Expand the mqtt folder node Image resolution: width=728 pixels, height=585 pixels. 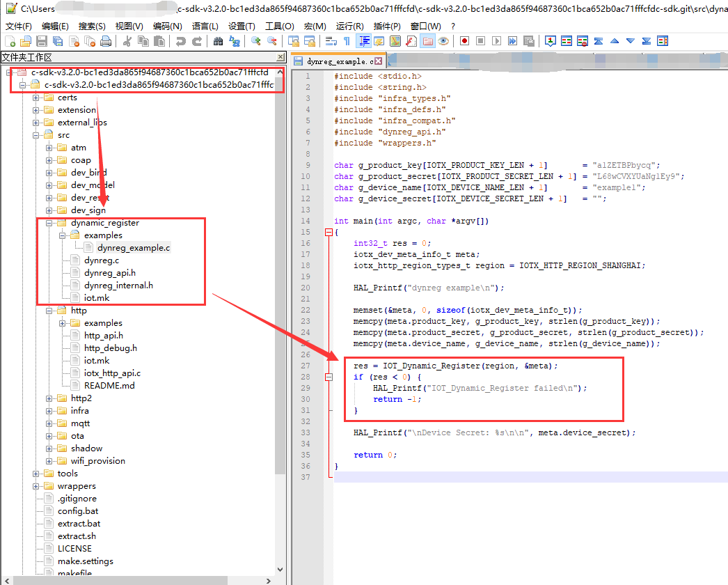[49, 423]
